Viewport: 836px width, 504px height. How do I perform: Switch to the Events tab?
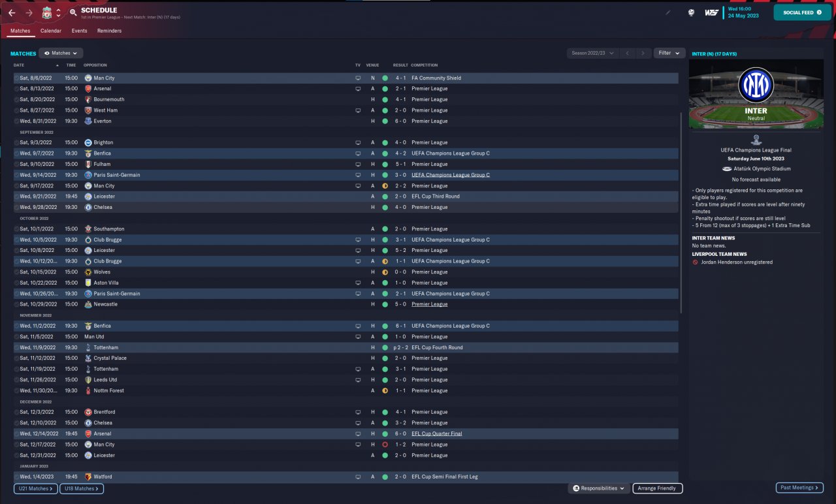click(x=80, y=31)
